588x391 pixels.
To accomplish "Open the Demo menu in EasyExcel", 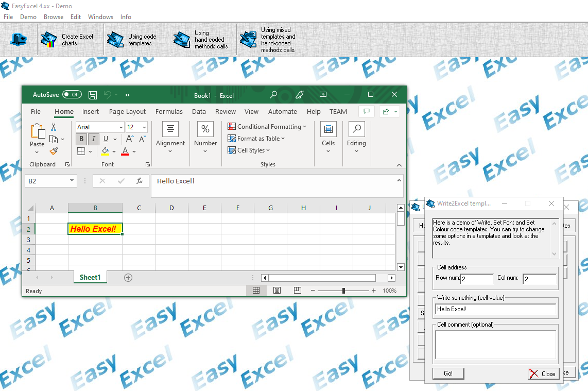I will (x=28, y=16).
